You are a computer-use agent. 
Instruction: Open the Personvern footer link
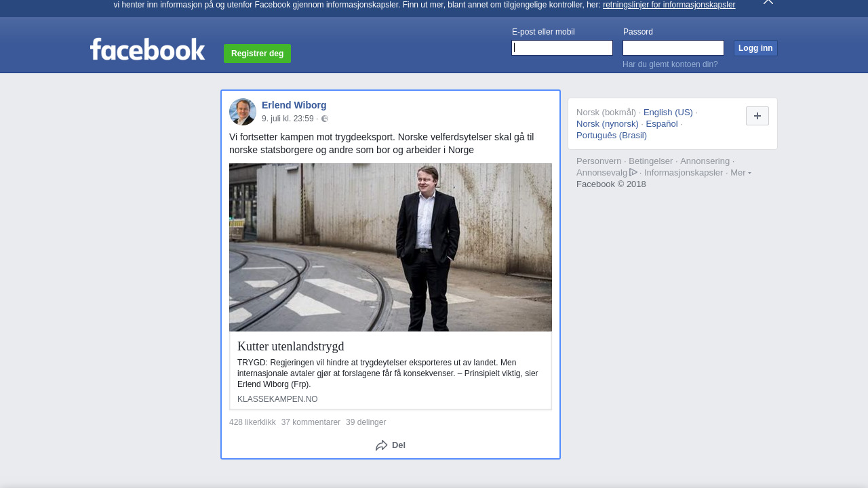click(599, 161)
